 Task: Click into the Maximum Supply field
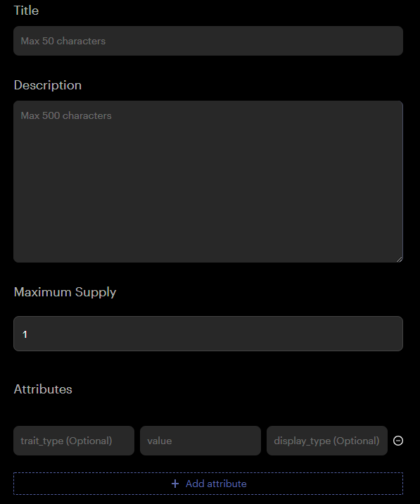click(208, 334)
